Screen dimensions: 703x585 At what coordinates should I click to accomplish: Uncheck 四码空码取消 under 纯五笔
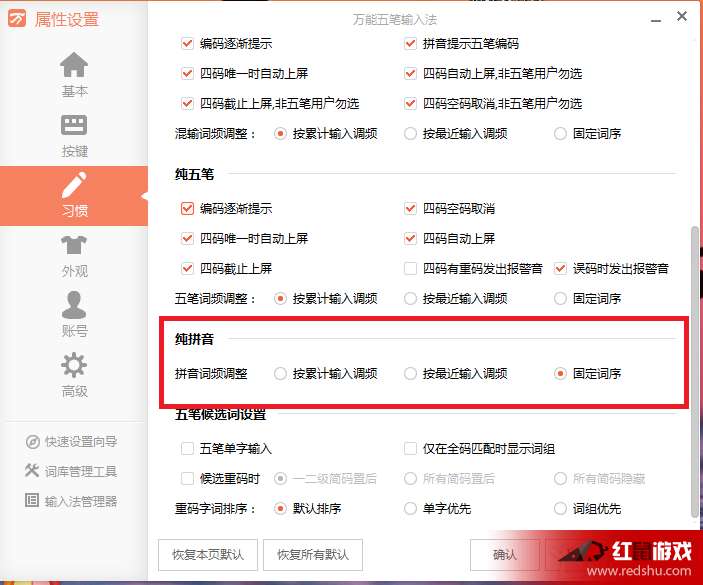[x=410, y=208]
